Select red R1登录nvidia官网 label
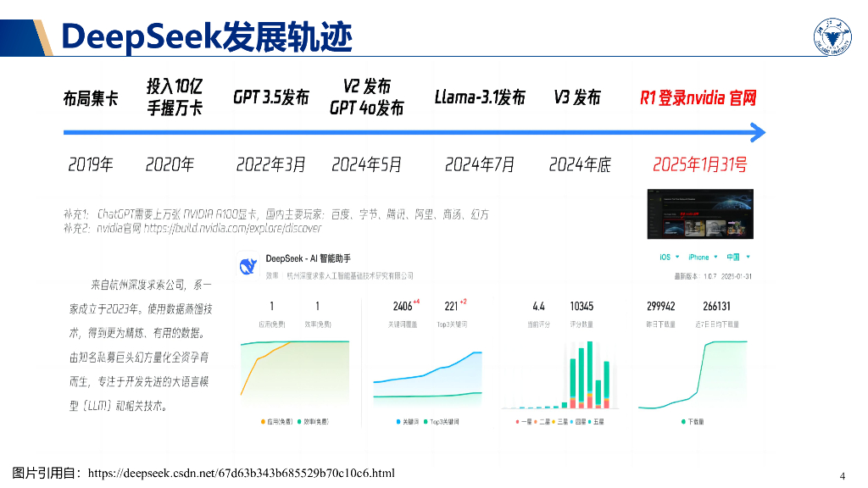 point(698,98)
